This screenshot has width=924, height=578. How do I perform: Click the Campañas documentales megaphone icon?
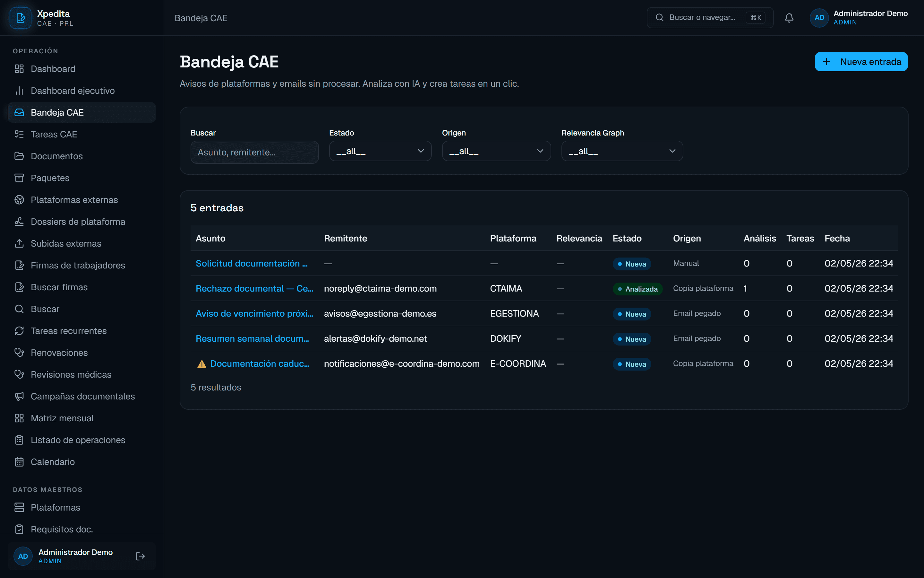19,396
